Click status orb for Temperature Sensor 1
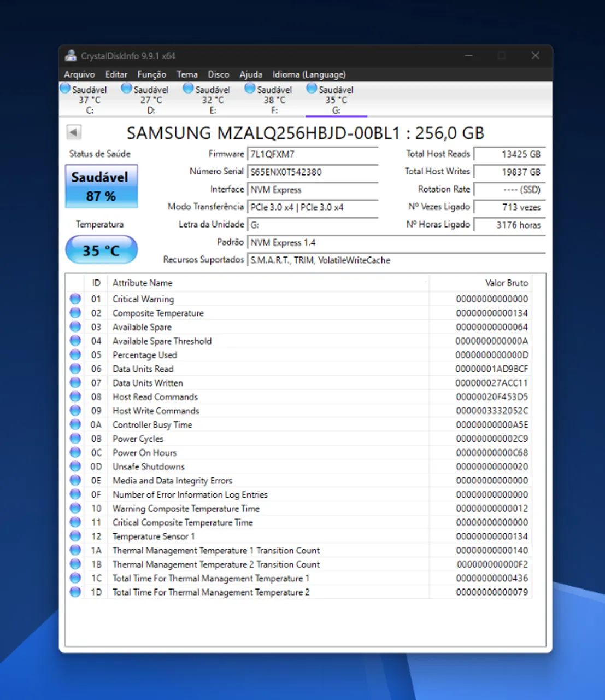605x700 pixels. point(75,536)
